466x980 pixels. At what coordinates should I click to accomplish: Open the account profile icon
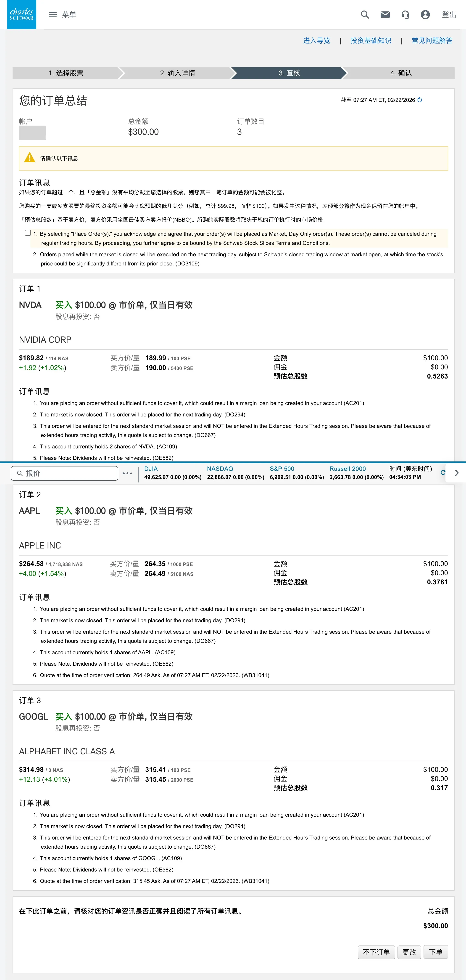coord(425,15)
